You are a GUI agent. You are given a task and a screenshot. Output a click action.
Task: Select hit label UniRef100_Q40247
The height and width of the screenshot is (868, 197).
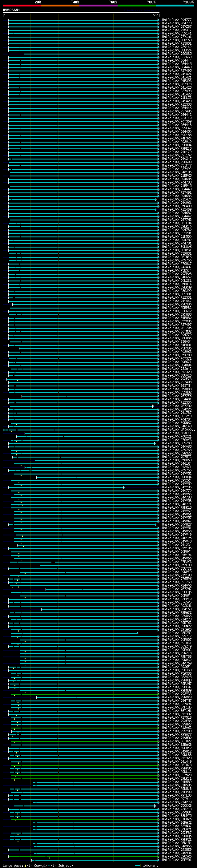[177, 159]
